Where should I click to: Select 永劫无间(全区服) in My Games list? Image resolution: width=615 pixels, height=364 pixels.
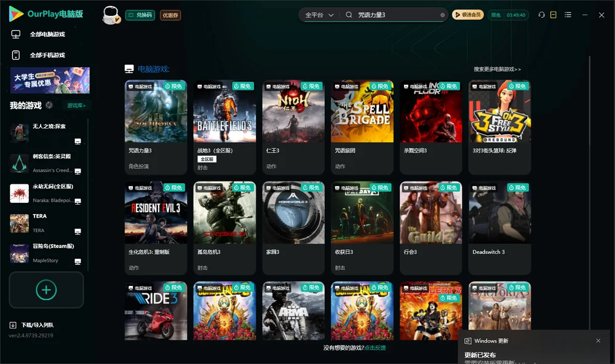pyautogui.click(x=46, y=193)
